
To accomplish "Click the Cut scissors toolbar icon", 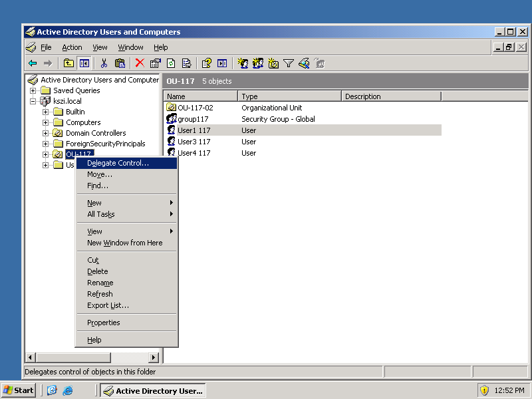I will coord(104,63).
